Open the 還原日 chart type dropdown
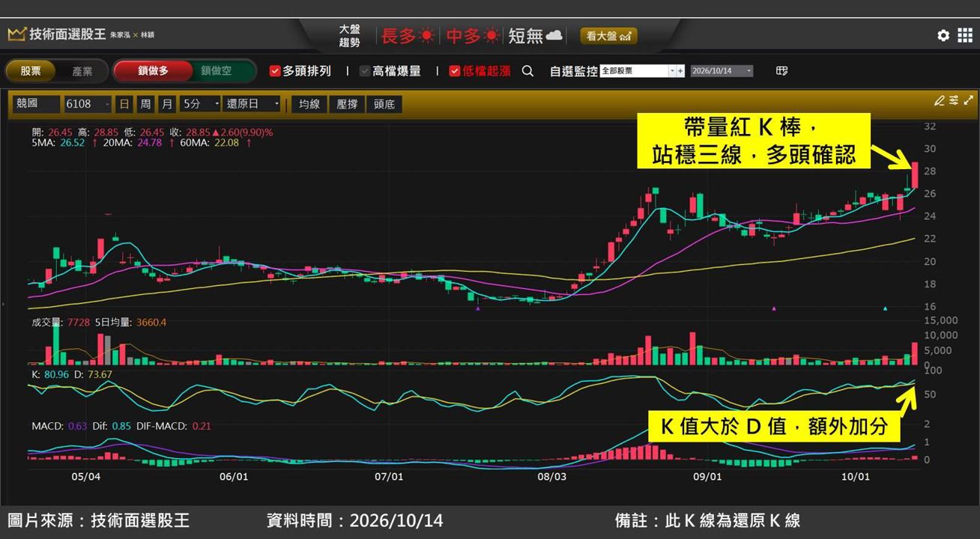Image resolution: width=980 pixels, height=539 pixels. pos(252,103)
